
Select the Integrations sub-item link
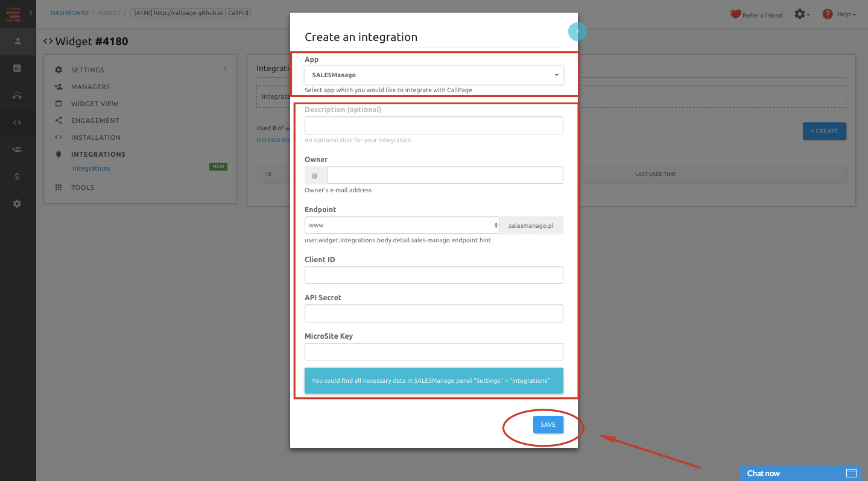pyautogui.click(x=91, y=168)
